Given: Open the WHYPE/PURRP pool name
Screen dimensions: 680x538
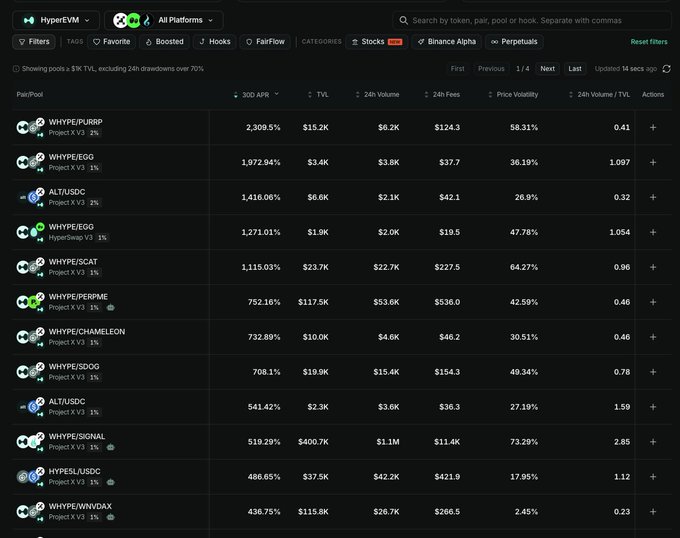Looking at the screenshot, I should pos(75,122).
